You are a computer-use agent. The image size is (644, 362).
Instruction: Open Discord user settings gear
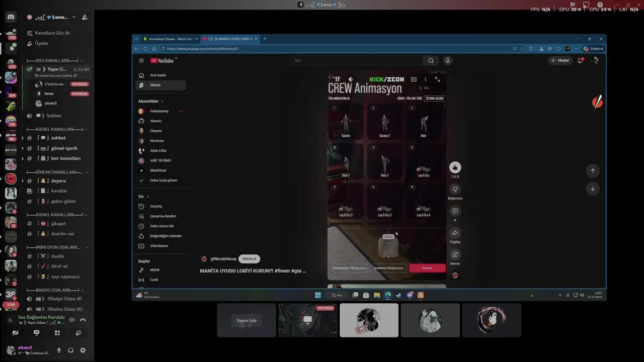[83, 350]
